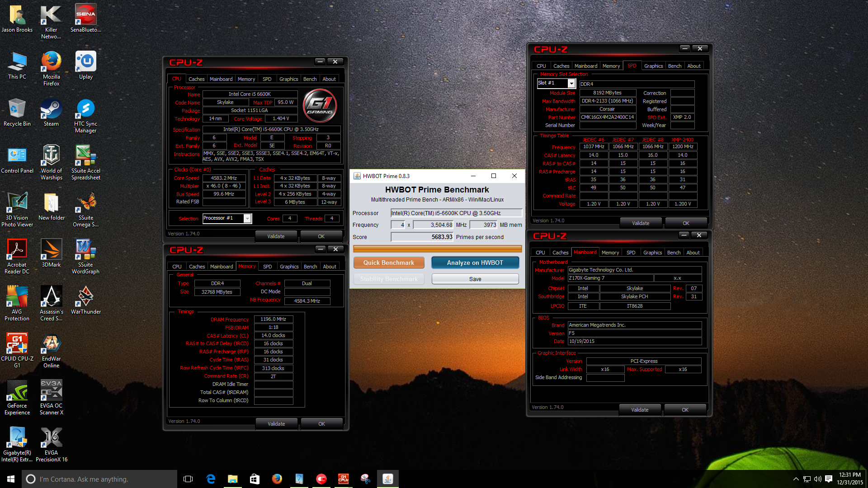
Task: Open Control Panel desktop icon
Action: click(x=17, y=159)
